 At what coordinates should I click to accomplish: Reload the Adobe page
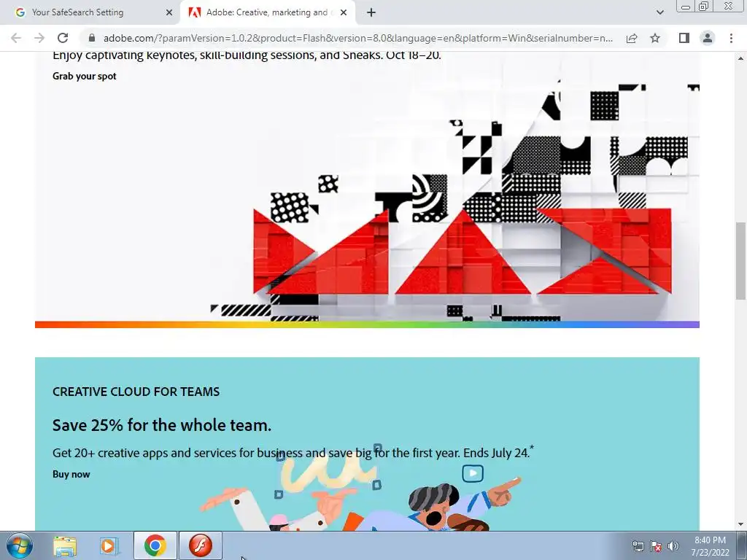pyautogui.click(x=63, y=38)
